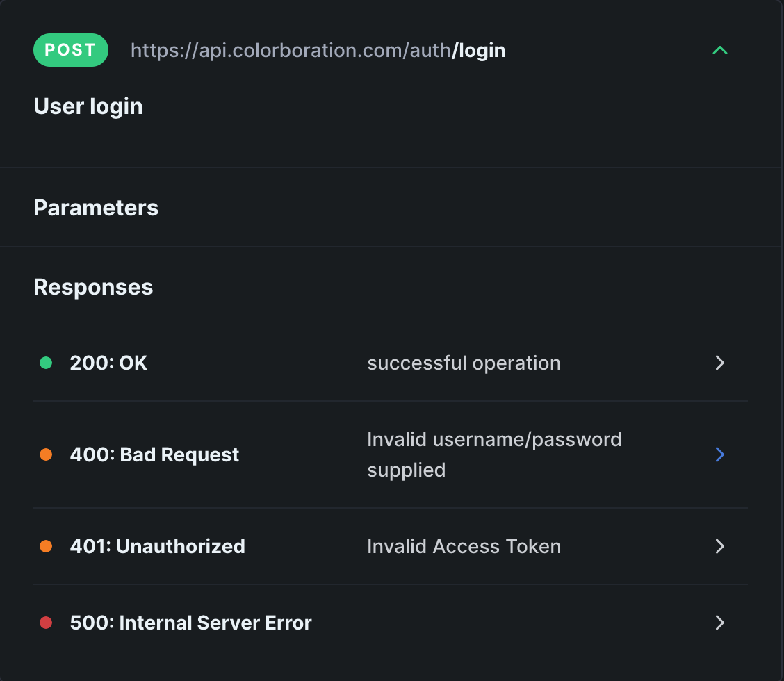Screen dimensions: 784x681
Task: Select the 500: Internal Server Error label
Action: (190, 623)
